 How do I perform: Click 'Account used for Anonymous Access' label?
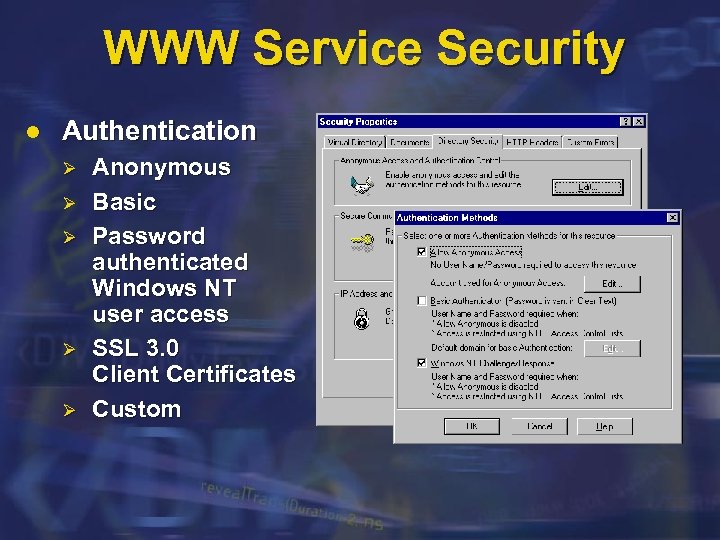pos(498,283)
